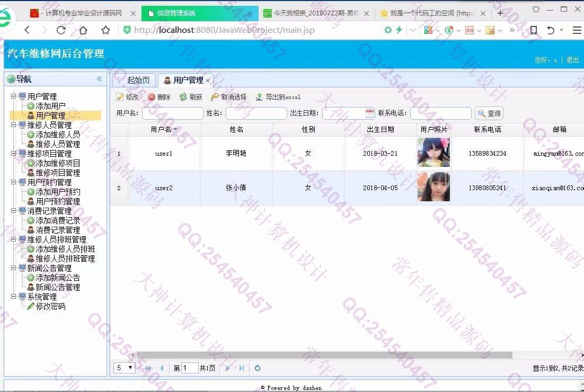Close the 用户管理 tab
The width and height of the screenshot is (584, 392).
tap(208, 81)
